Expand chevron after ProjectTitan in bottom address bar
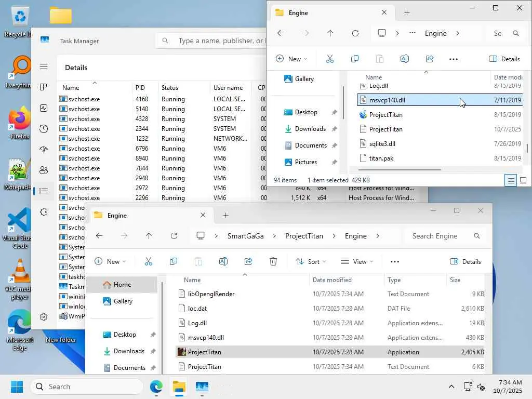Screen dimensions: 532x399 click(334, 236)
